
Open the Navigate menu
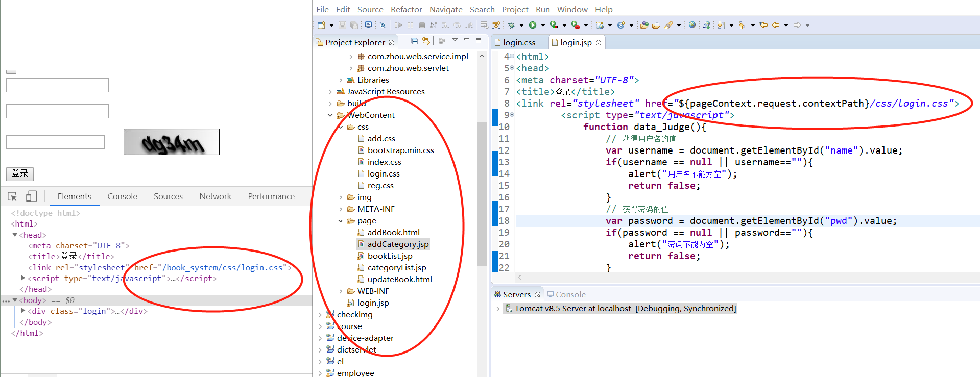(x=446, y=9)
